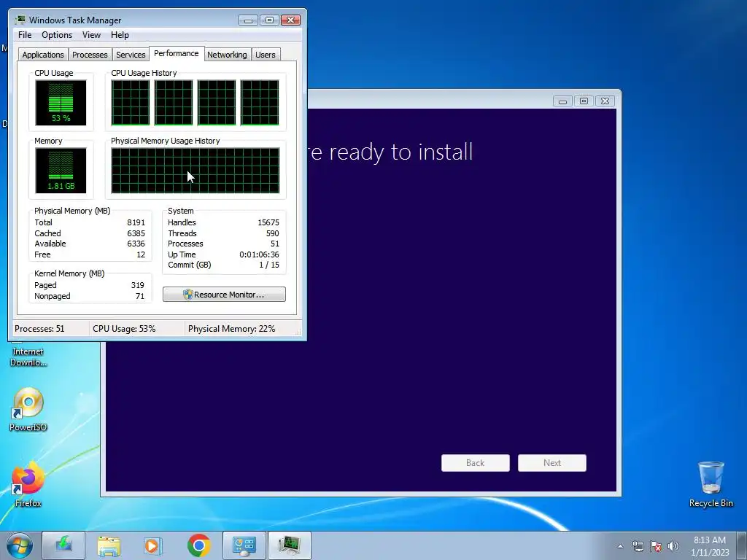Click the last CPU Usage History graph
Viewport: 747px width, 560px height.
point(260,103)
